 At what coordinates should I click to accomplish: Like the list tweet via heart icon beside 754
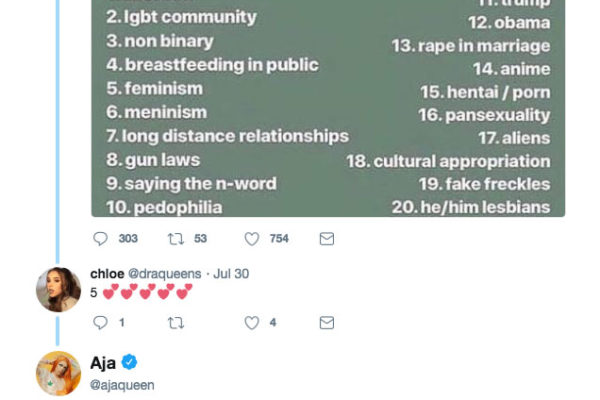point(252,239)
